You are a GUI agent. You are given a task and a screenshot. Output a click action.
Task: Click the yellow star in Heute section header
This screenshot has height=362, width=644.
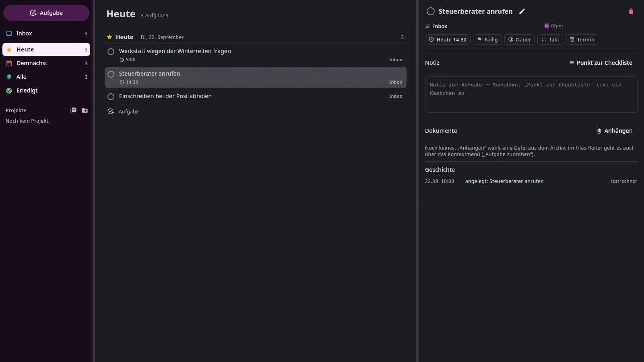pyautogui.click(x=109, y=37)
